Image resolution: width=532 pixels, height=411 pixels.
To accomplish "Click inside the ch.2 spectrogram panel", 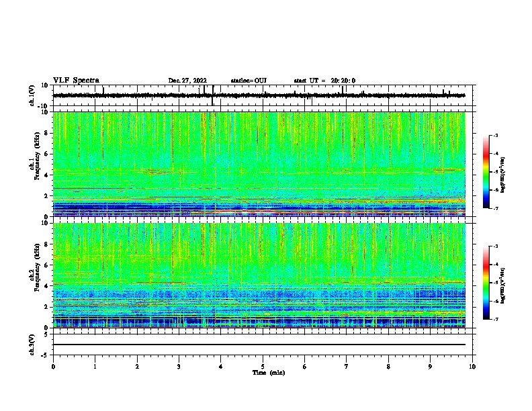I will pyautogui.click(x=259, y=275).
